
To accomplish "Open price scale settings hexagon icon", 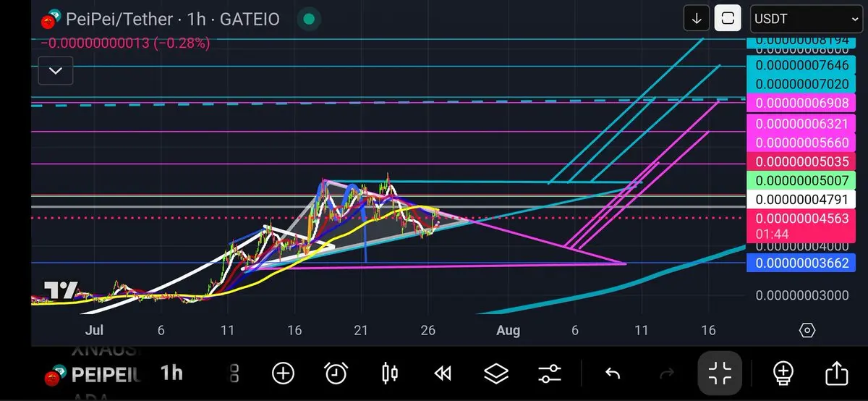I will (807, 331).
